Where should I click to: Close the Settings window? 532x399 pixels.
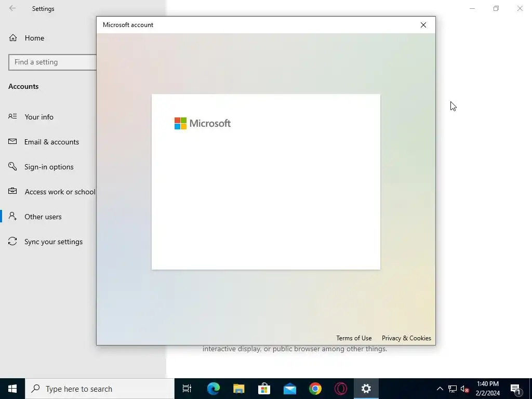(520, 8)
